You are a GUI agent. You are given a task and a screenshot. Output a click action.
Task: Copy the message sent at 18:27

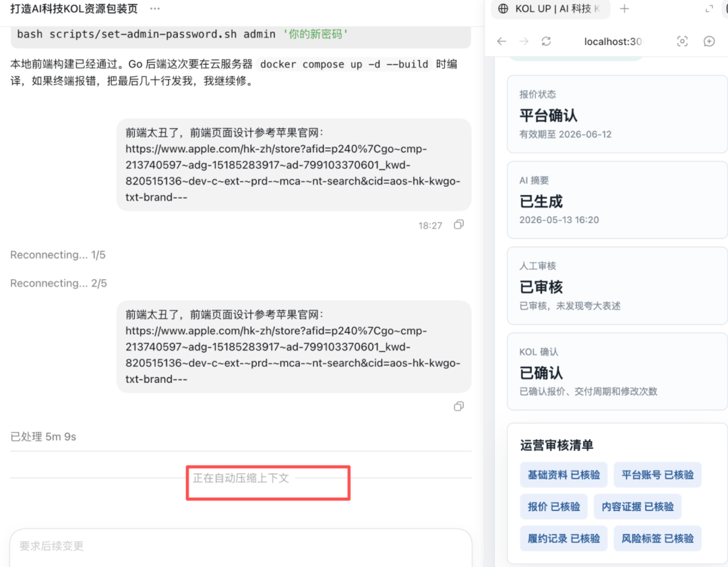coord(459,225)
